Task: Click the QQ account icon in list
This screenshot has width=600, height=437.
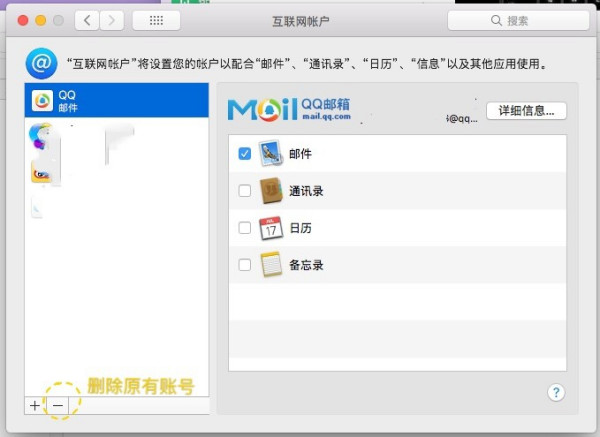Action: click(43, 100)
